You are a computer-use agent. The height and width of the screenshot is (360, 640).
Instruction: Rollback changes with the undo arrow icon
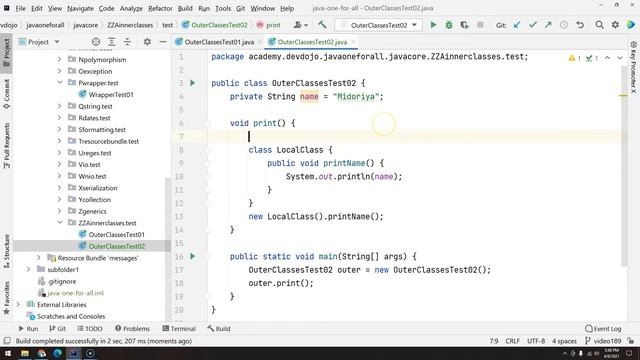pyautogui.click(x=580, y=25)
